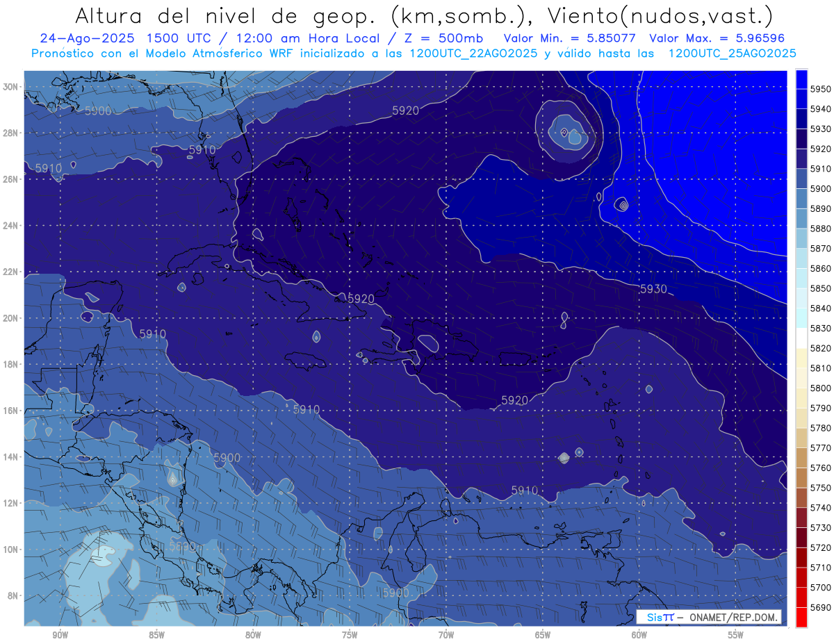Click the bright red swatch below 5690
The width and height of the screenshot is (834, 644).
(x=801, y=617)
